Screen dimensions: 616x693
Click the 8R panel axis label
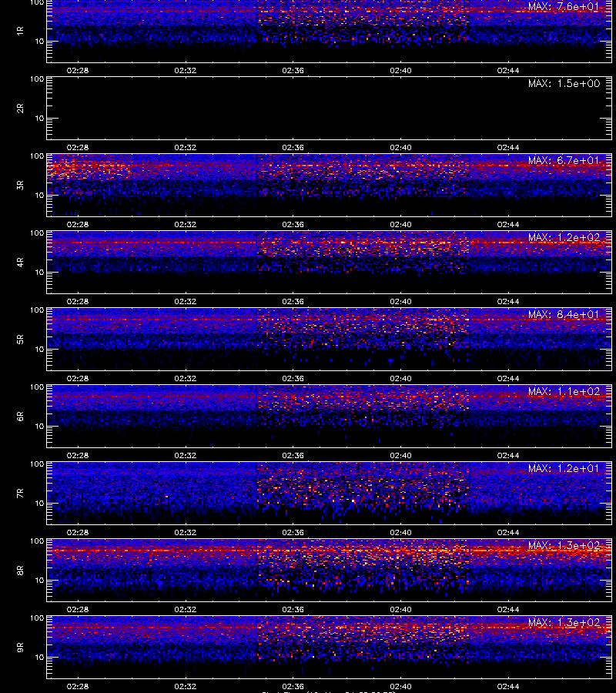click(x=20, y=570)
